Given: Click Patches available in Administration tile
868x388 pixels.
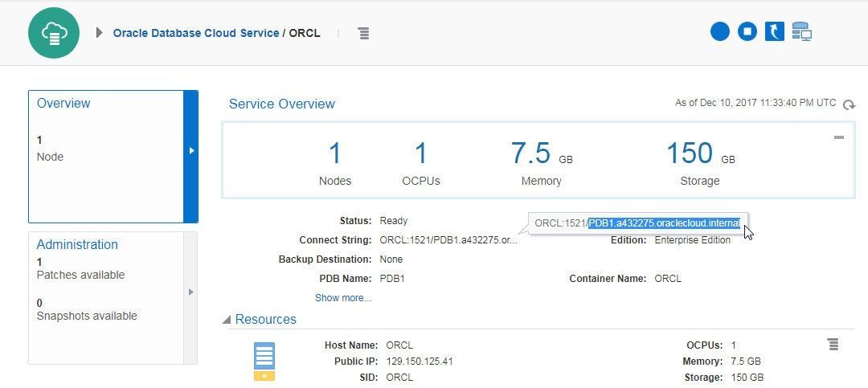Looking at the screenshot, I should pos(81,275).
